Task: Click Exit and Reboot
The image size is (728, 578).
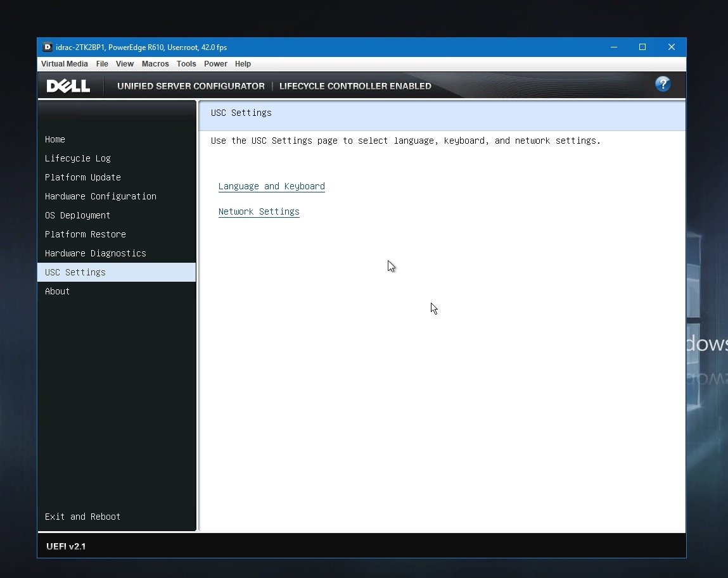Action: click(82, 517)
